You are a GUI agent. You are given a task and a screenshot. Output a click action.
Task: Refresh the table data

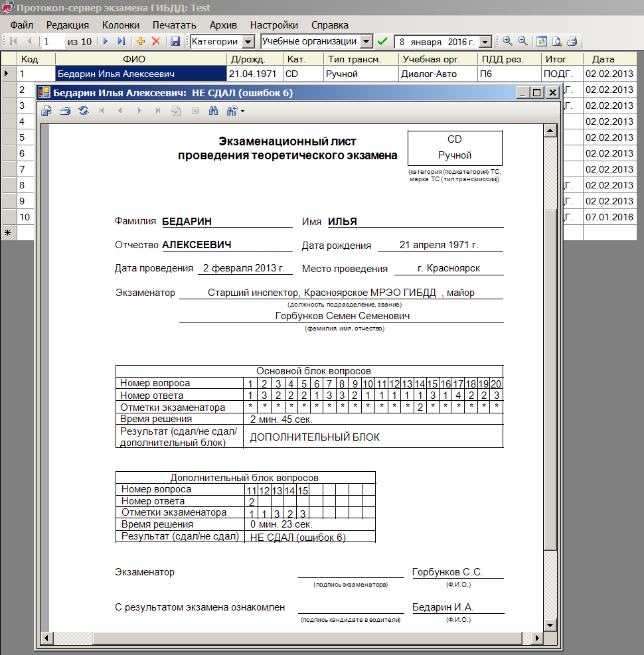coord(542,41)
